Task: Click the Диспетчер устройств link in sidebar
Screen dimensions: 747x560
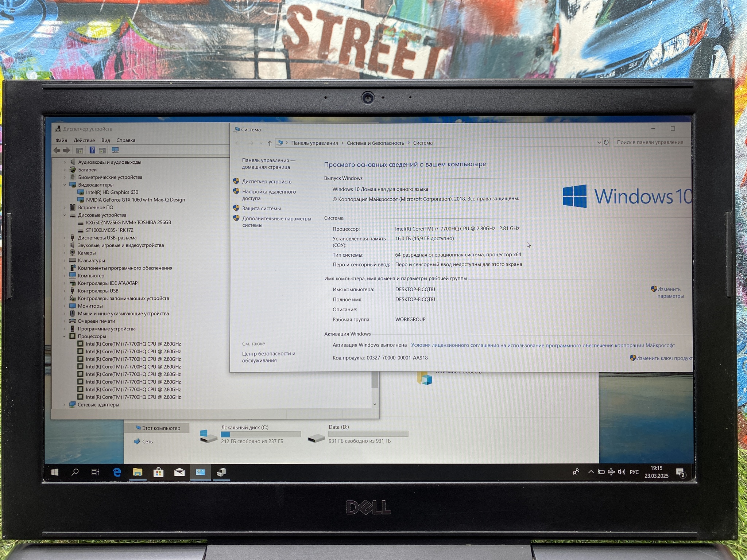Action: pos(267,182)
